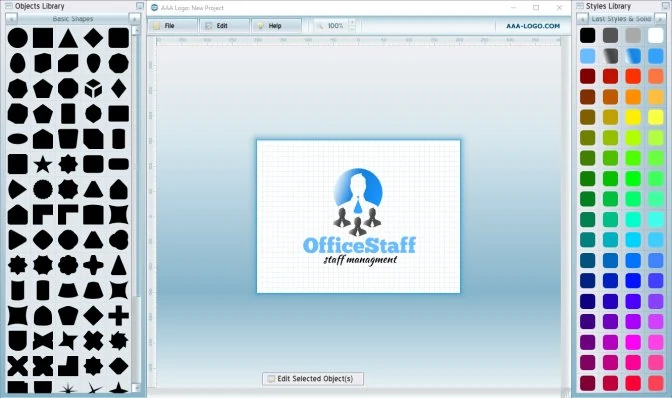Open the Help menu
Image resolution: width=672 pixels, height=398 pixels.
click(276, 26)
